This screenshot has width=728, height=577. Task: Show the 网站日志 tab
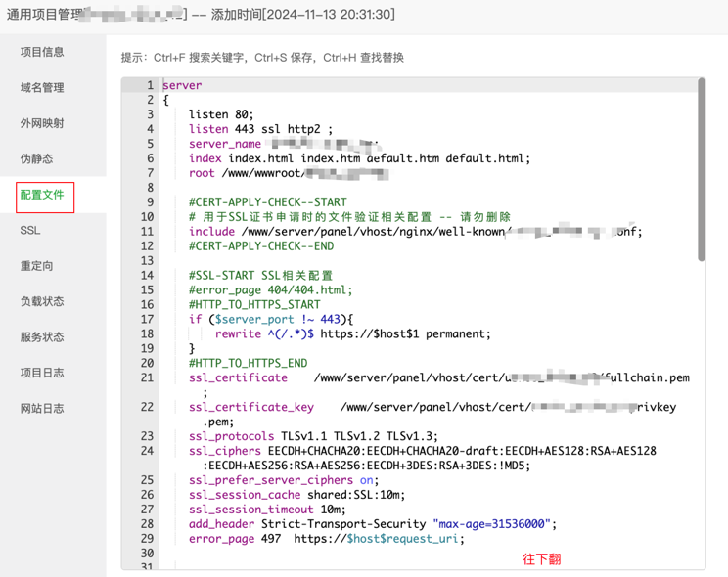(42, 409)
